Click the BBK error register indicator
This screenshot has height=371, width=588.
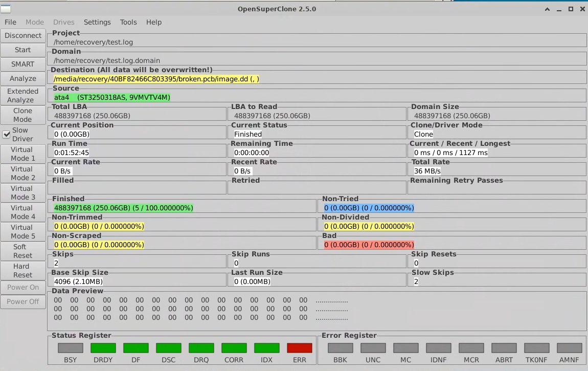point(341,348)
